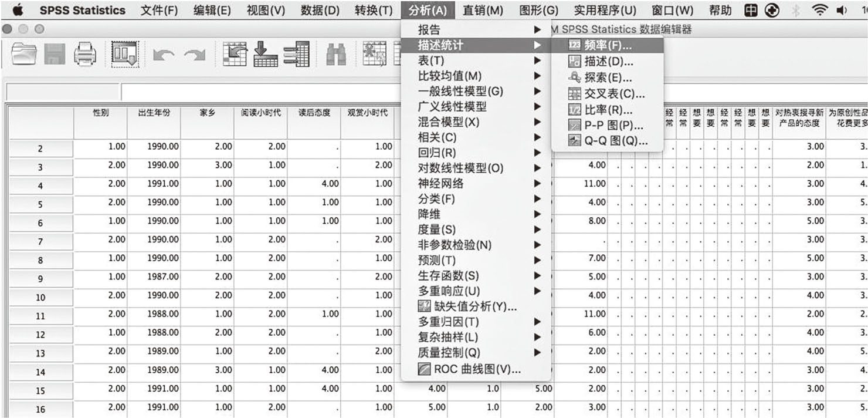Expand the 多重响应(U) submenu
Image resolution: width=868 pixels, height=418 pixels.
(x=476, y=291)
